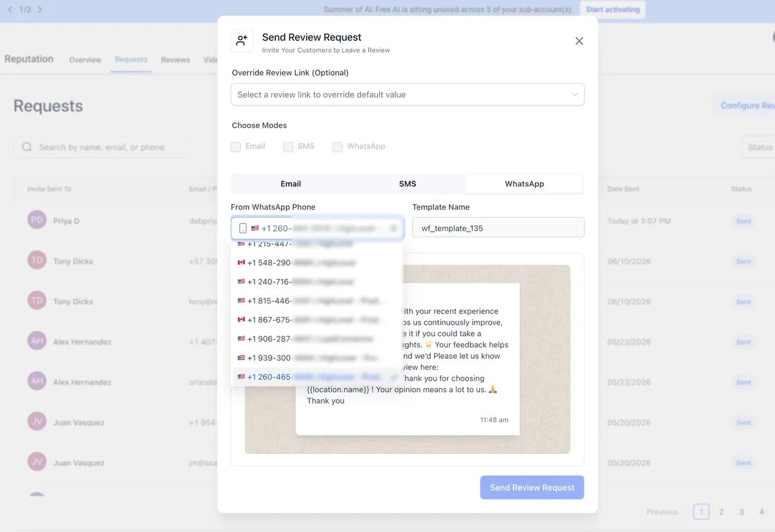Viewport: 775px width, 532px height.
Task: Go to the previous banner announcement arrow
Action: (10, 10)
